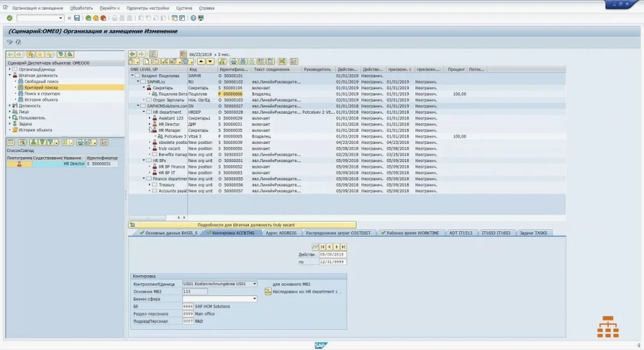This screenshot has height=350, width=644.
Task: Click the red Cancel round button
Action: coord(104,18)
